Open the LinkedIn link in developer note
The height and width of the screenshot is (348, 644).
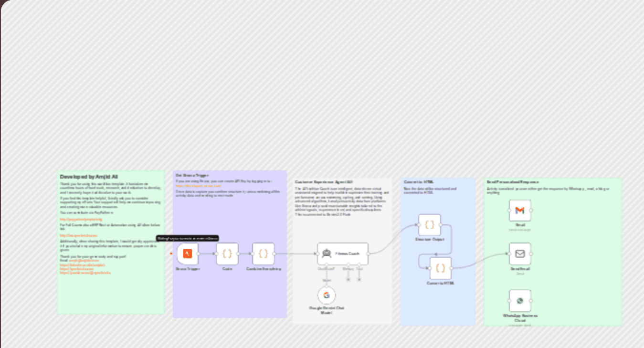[x=82, y=264]
